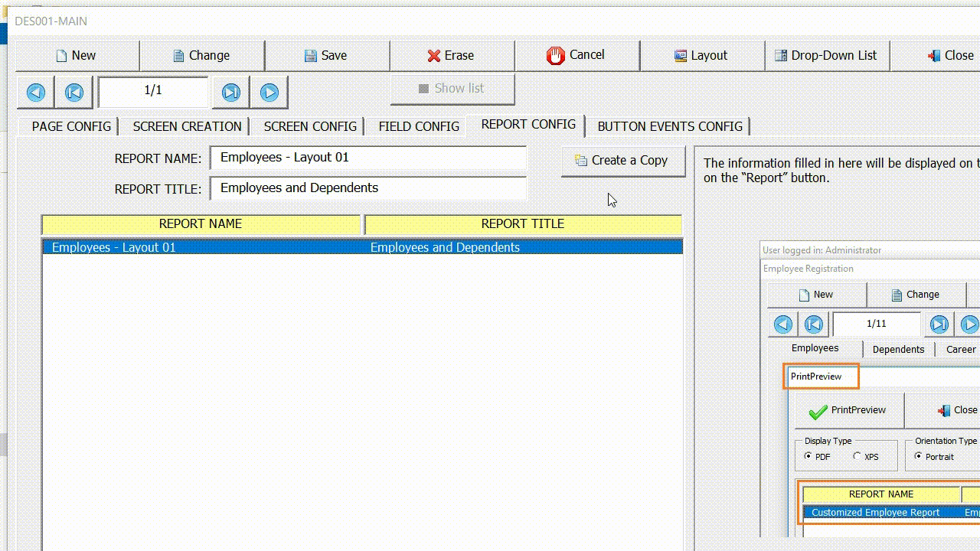The width and height of the screenshot is (980, 551).
Task: Select Portrait orientation
Action: [x=917, y=456]
